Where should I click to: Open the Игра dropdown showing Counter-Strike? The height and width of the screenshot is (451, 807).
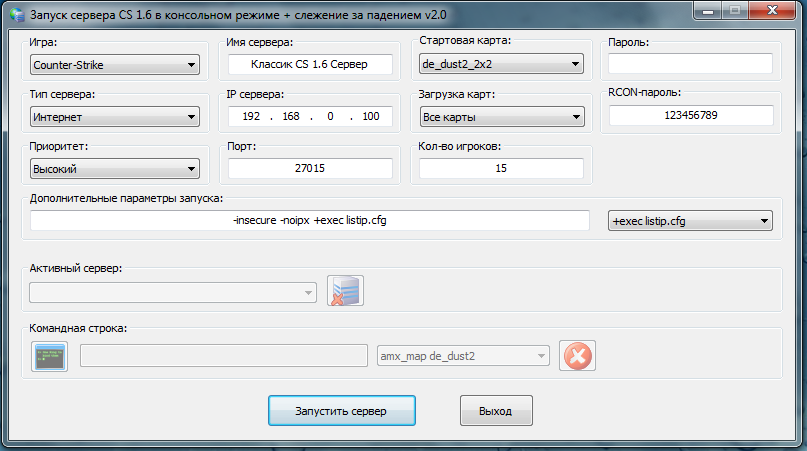pyautogui.click(x=114, y=65)
